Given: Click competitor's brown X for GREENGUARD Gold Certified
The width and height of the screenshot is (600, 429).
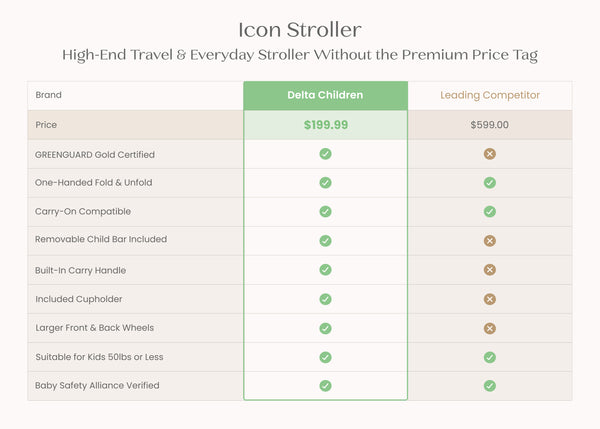Looking at the screenshot, I should coord(490,154).
